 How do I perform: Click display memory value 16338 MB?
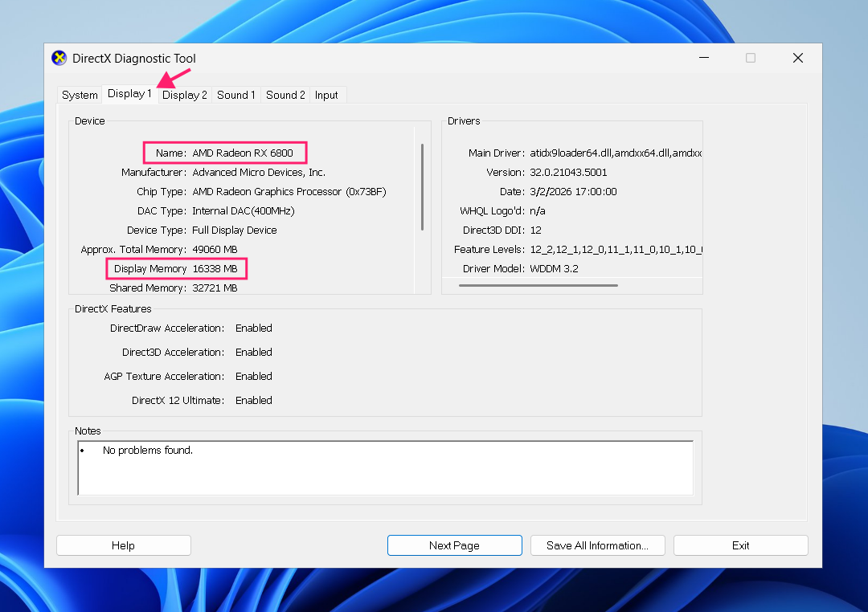click(x=215, y=269)
